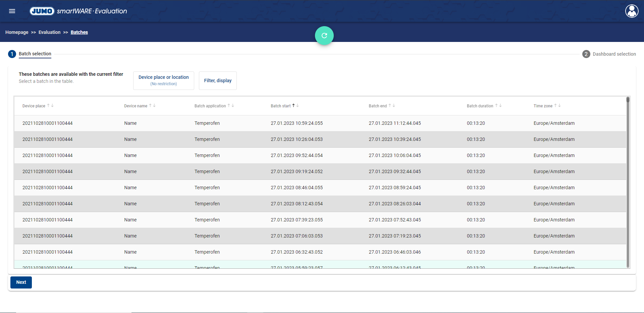Select the Batch selection step
644x313 pixels.
tap(35, 54)
